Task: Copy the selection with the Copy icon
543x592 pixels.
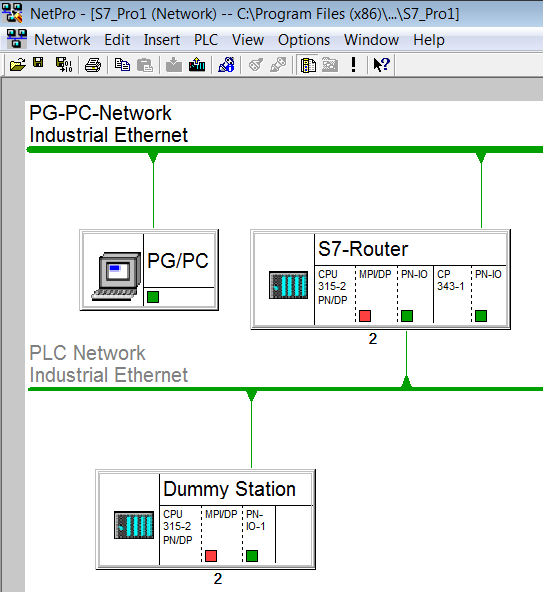Action: coord(122,65)
